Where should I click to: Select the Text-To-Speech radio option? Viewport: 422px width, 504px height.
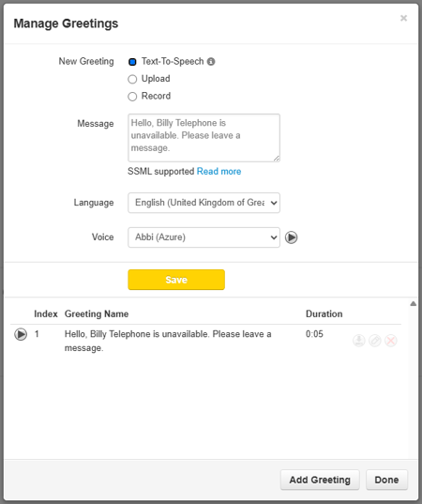[132, 62]
